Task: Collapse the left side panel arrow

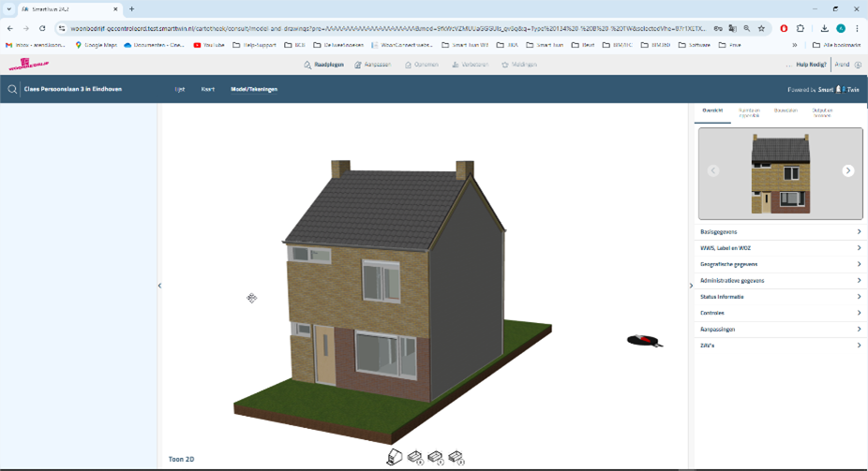Action: click(159, 286)
